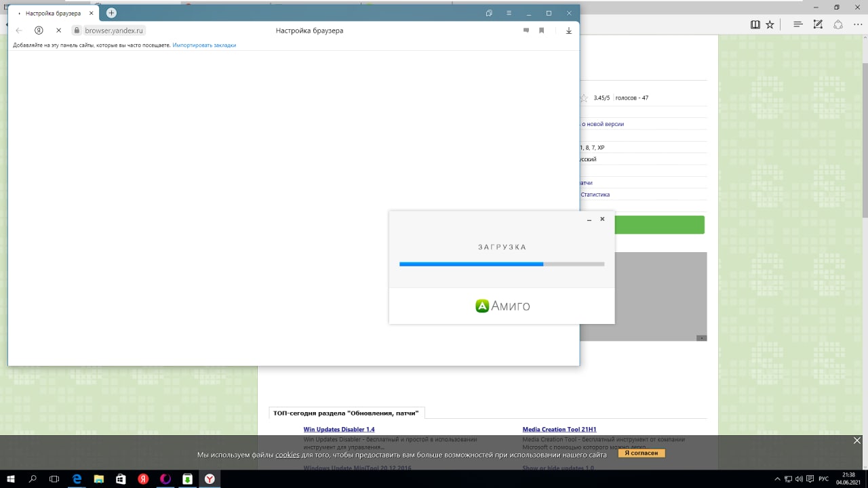This screenshot has height=488, width=868.
Task: Expand hidden system tray icons
Action: [x=777, y=479]
